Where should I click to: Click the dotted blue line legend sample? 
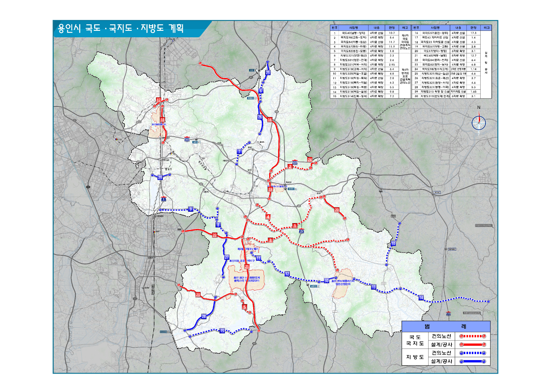click(472, 353)
